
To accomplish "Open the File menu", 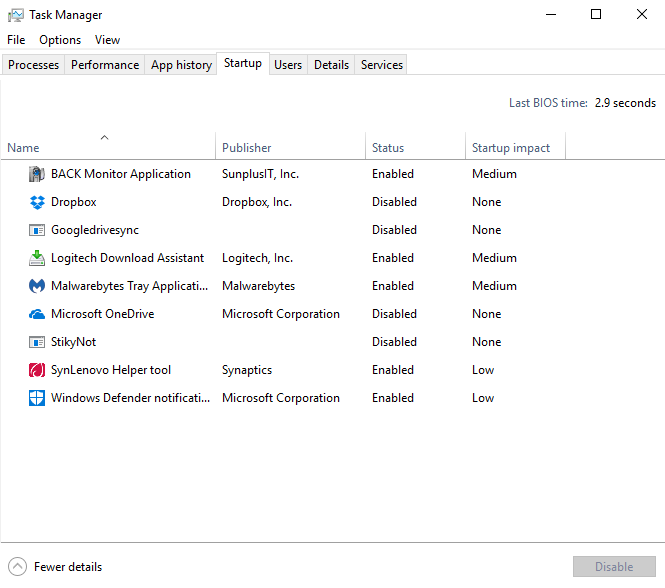I will 16,40.
